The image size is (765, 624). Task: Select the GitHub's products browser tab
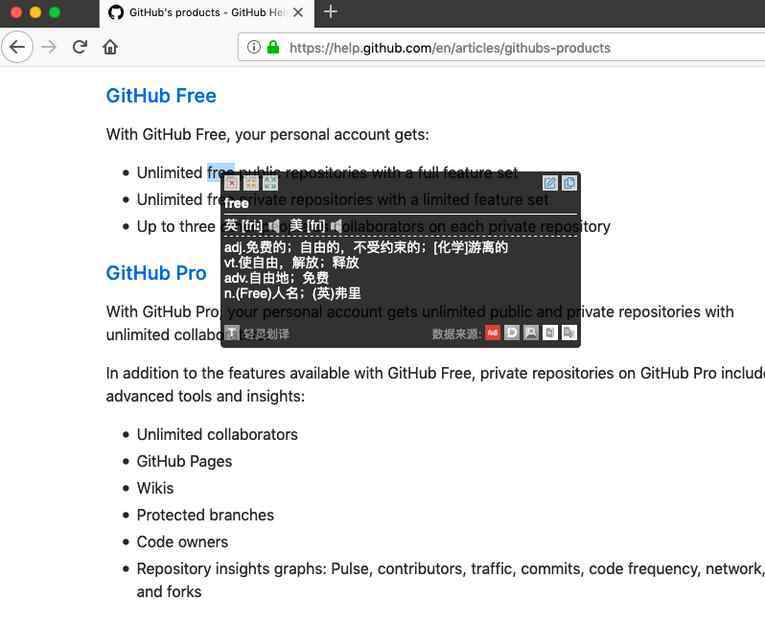[x=207, y=13]
